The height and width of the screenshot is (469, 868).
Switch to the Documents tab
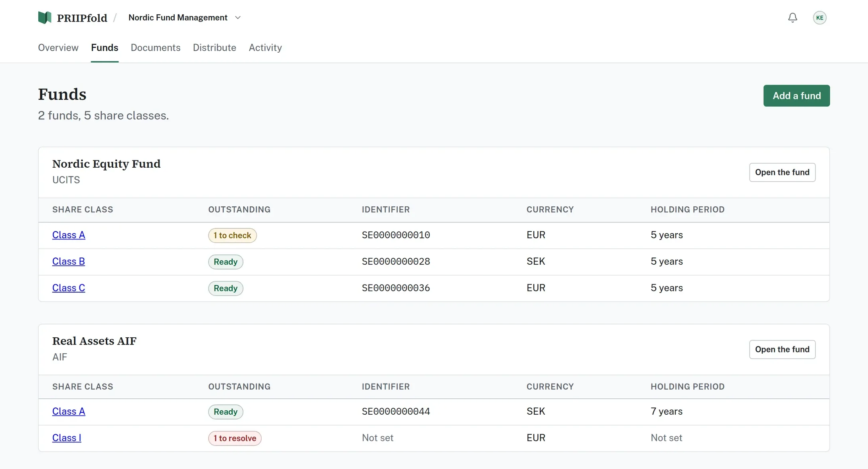coord(156,47)
